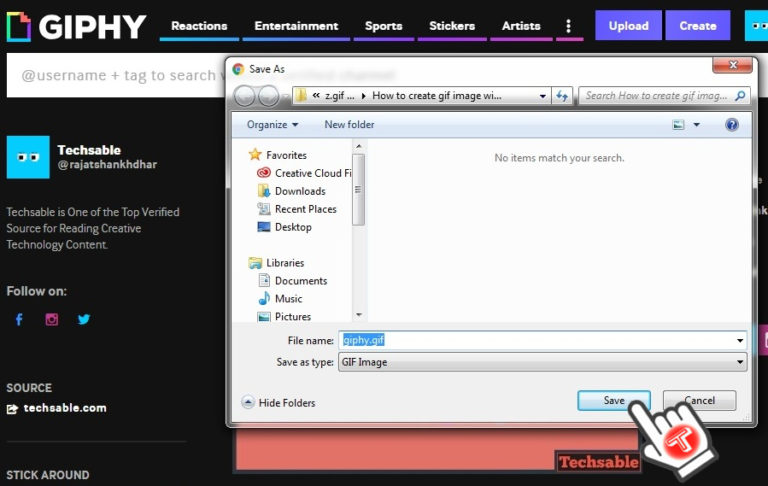Open the three-dot more menu
The image size is (768, 486).
(568, 26)
